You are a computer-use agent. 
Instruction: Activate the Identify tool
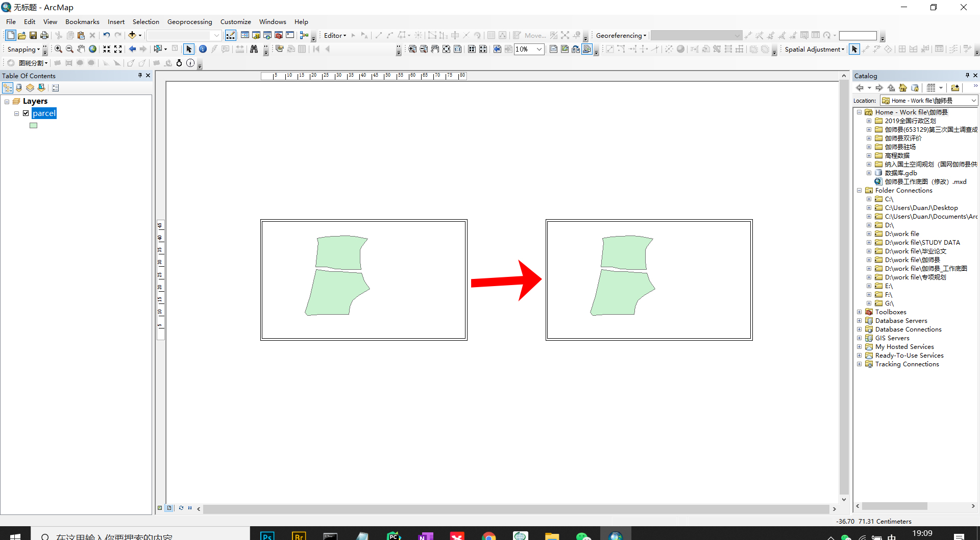(203, 49)
